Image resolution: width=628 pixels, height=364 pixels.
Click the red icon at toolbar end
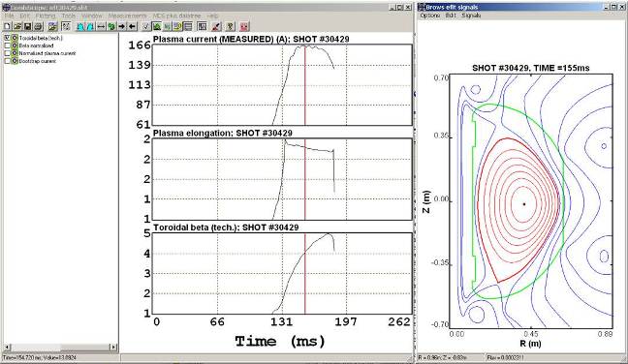244,26
